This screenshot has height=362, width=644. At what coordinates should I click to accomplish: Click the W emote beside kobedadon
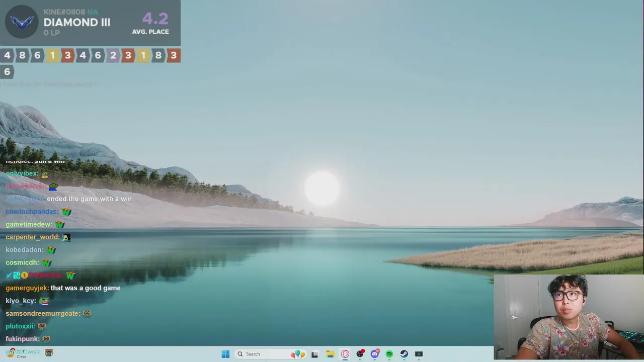(51, 250)
